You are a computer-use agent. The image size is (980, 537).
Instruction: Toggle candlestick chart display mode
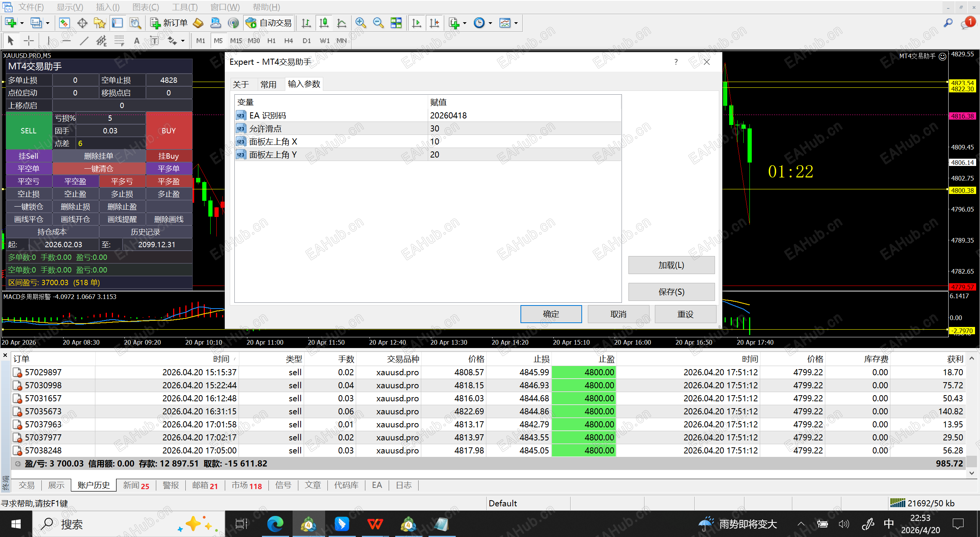[x=324, y=23]
